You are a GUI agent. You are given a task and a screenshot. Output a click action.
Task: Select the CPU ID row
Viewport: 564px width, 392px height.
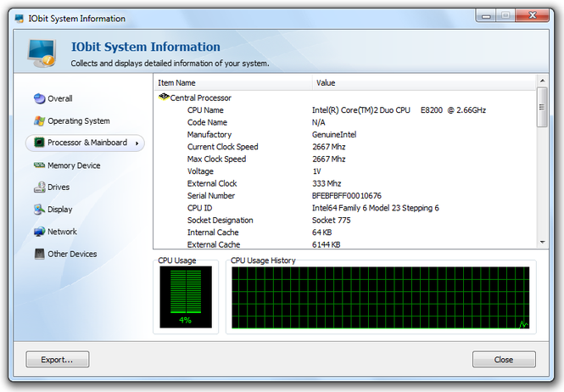pos(344,208)
